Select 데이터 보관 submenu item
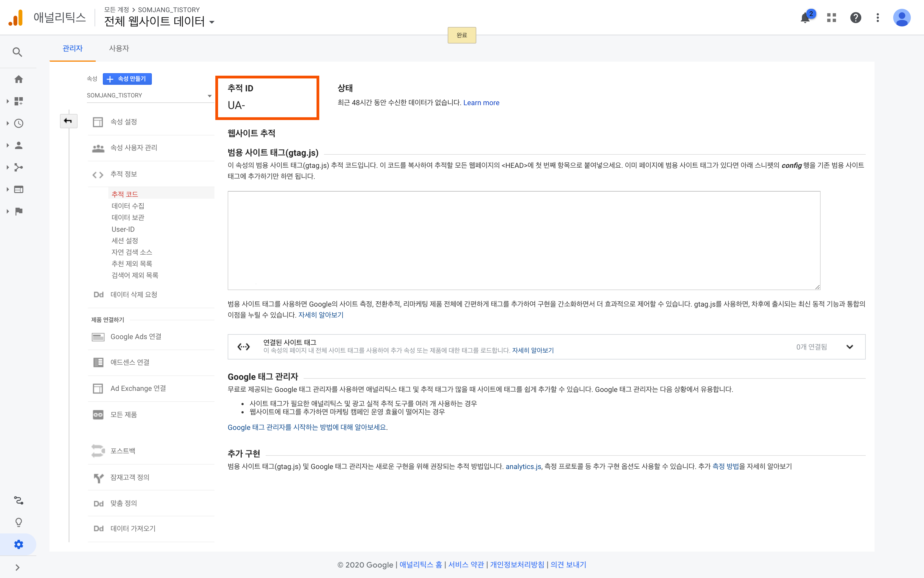924x578 pixels. 128,217
